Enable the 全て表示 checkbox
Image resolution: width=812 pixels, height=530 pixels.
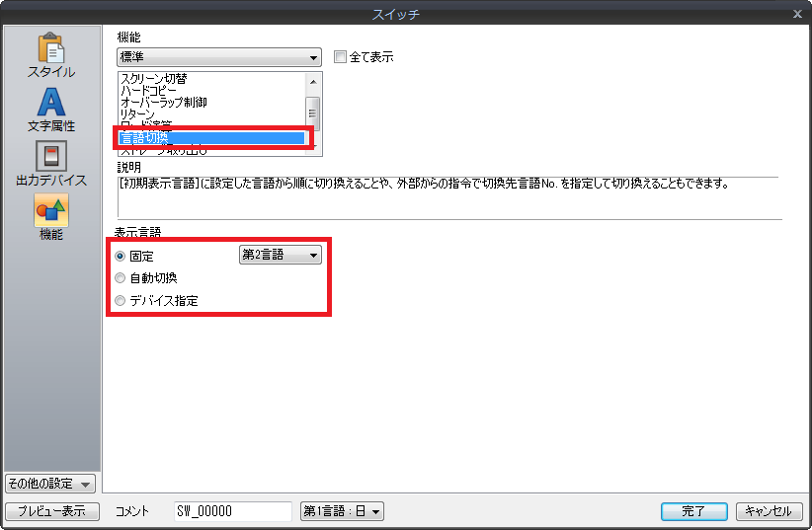(340, 57)
